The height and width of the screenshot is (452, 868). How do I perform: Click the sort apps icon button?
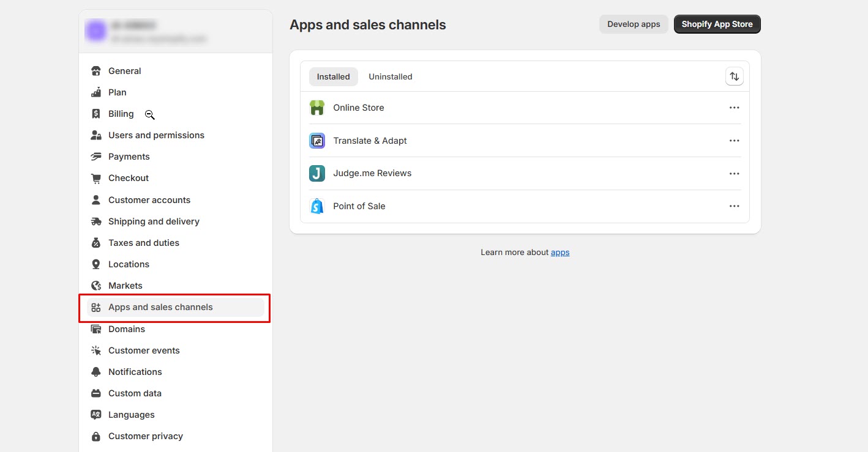point(734,76)
